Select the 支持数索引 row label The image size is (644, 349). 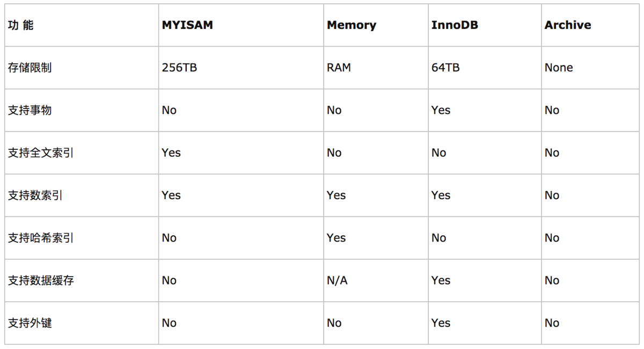[x=35, y=195]
